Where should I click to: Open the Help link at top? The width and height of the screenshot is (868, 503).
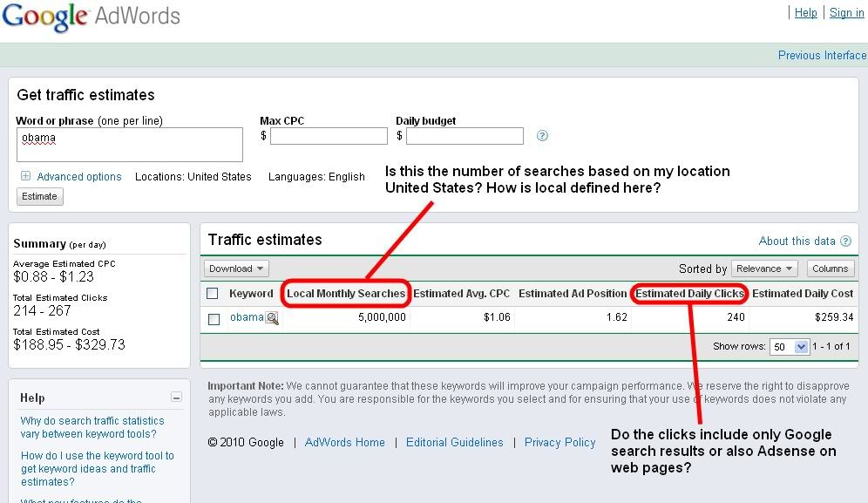pyautogui.click(x=805, y=13)
